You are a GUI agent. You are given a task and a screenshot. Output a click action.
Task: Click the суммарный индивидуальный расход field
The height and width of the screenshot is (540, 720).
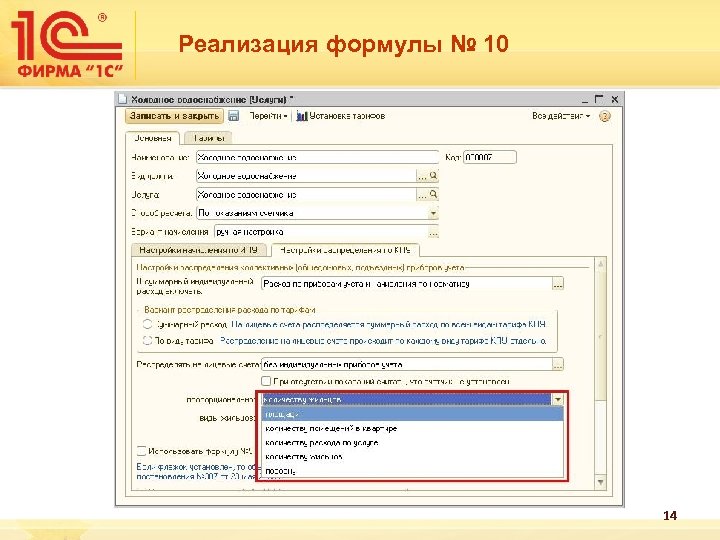tap(406, 284)
